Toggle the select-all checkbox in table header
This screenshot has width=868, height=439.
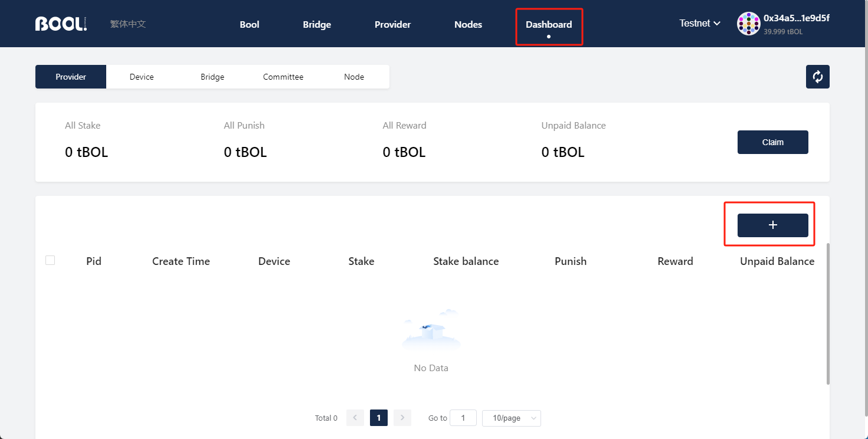[x=50, y=260]
